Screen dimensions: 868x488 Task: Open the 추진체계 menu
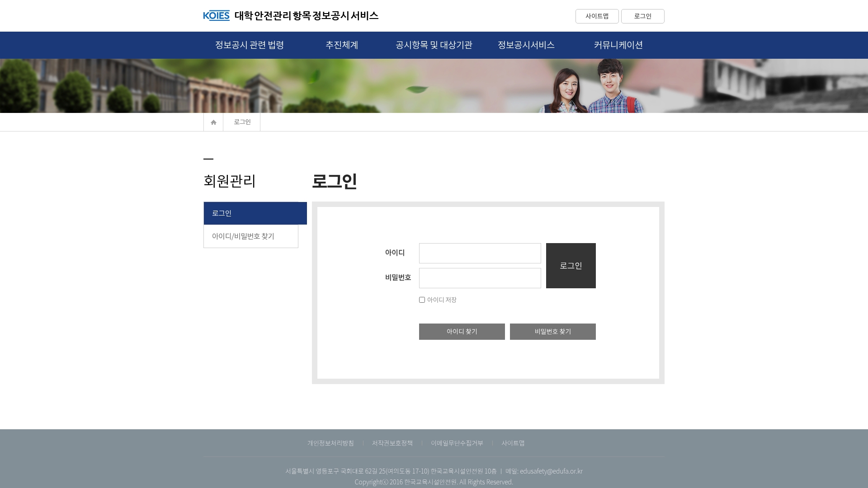tap(342, 45)
